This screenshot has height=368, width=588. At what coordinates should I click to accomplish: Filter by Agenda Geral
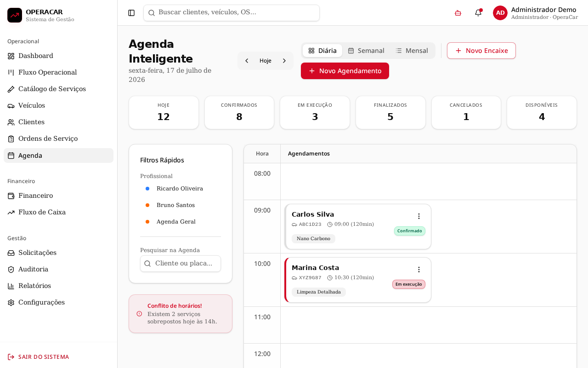181,222
